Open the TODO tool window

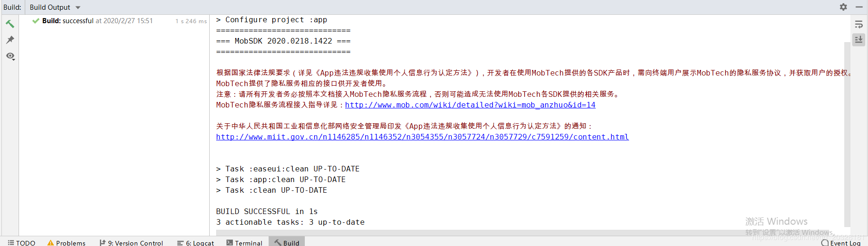[x=22, y=243]
